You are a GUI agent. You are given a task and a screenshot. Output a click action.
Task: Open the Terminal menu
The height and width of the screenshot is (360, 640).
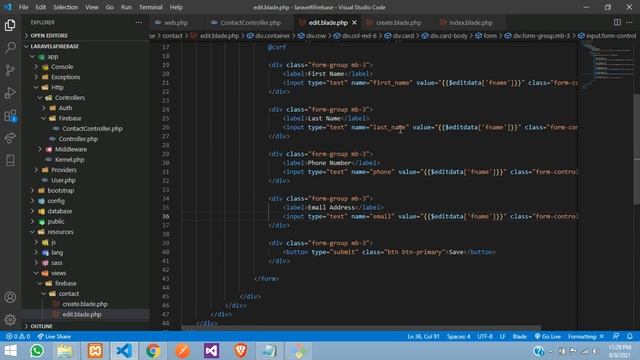coord(150,7)
